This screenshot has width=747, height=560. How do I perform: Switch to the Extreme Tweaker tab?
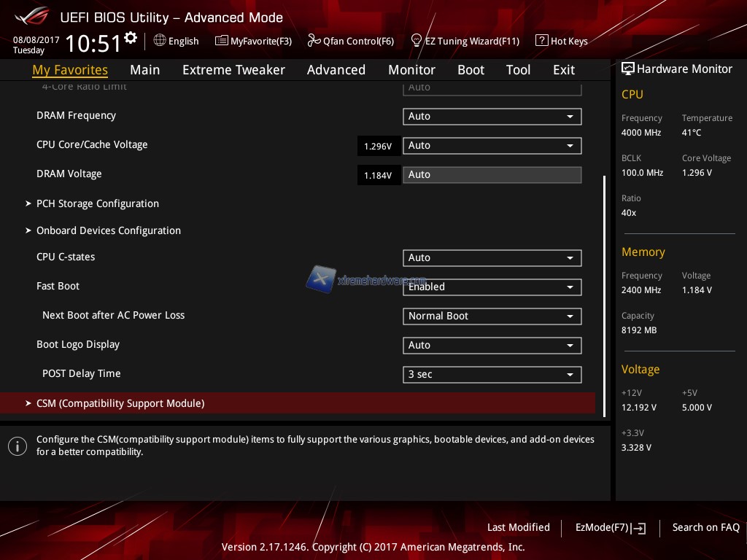233,70
